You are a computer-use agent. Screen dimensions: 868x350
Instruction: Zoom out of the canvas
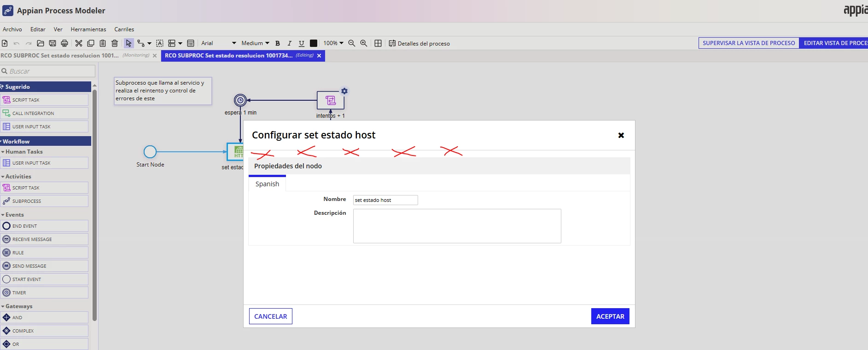coord(352,43)
